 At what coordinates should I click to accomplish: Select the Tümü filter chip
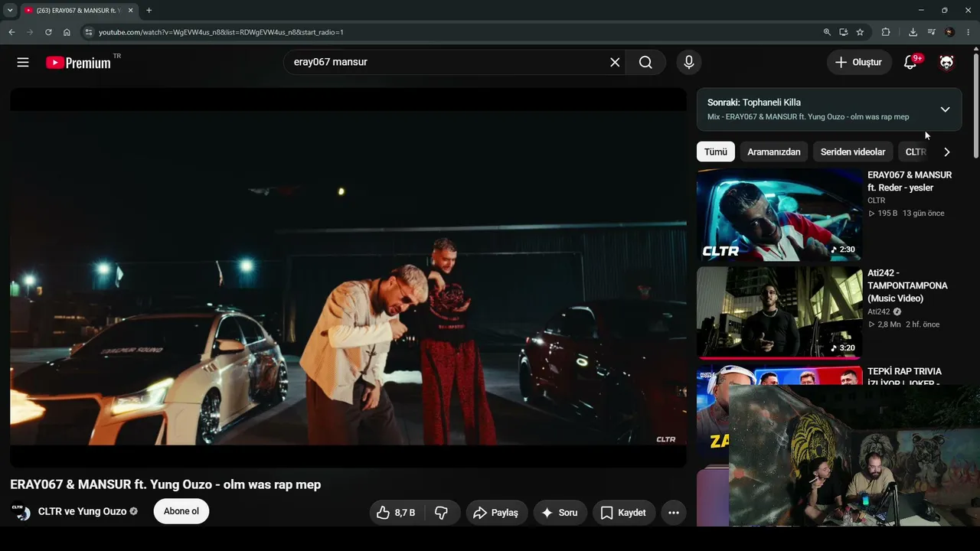(716, 152)
